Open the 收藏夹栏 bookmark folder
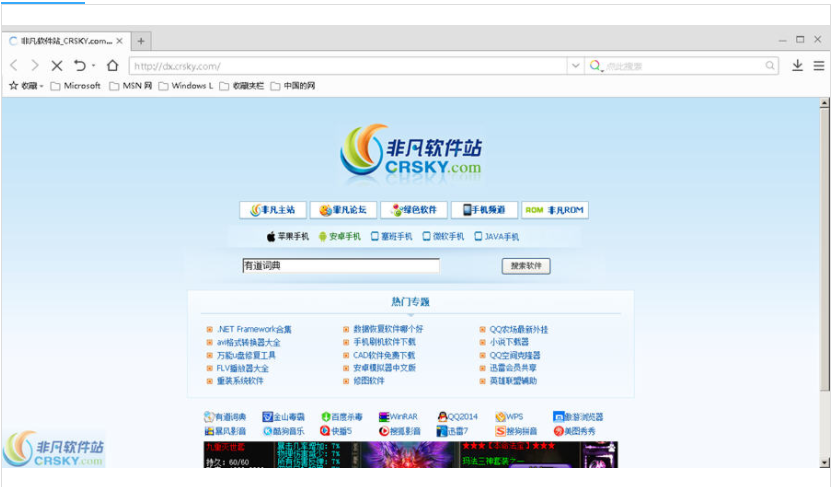832x487 pixels. [241, 85]
